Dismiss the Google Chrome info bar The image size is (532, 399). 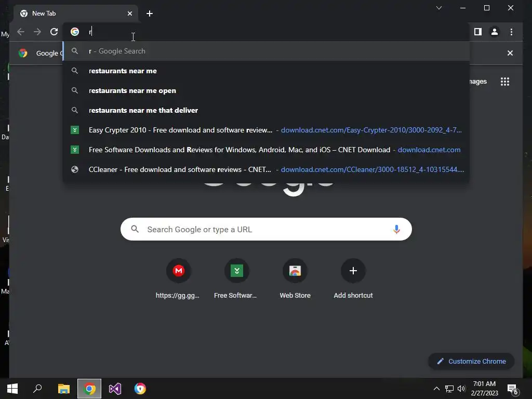(x=510, y=53)
